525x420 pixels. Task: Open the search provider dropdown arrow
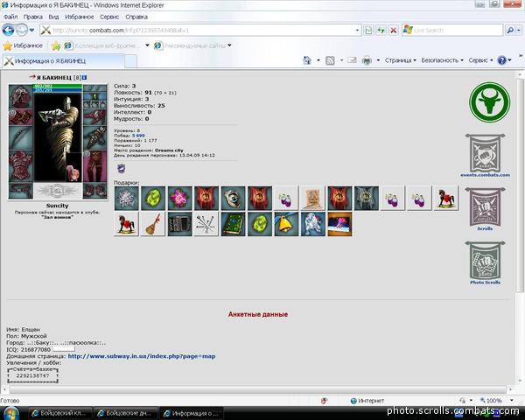pyautogui.click(x=519, y=30)
